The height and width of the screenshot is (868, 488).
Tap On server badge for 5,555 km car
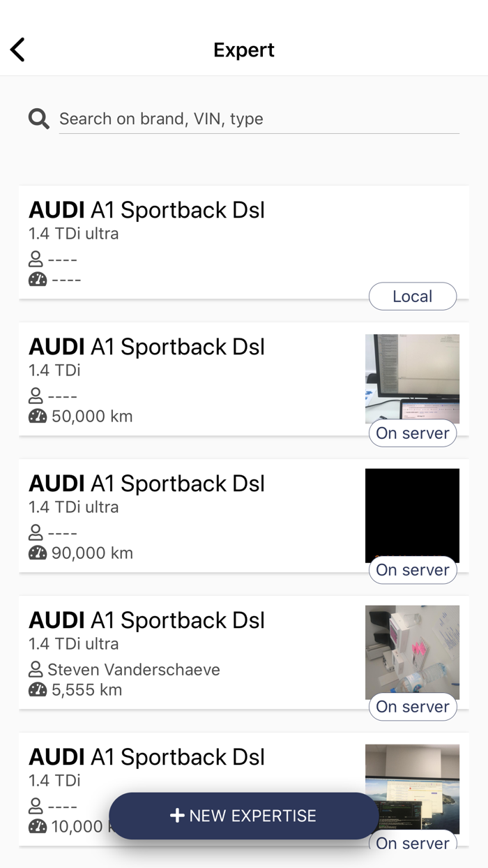[x=412, y=707]
